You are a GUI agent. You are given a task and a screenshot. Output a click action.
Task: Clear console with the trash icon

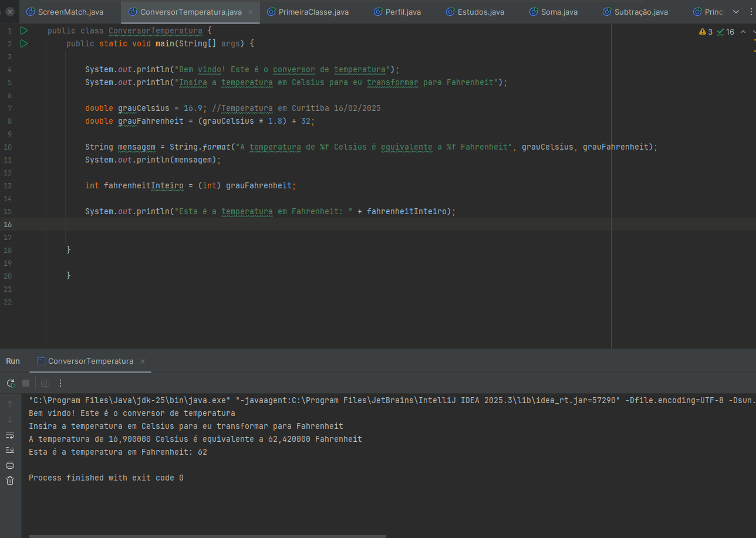pyautogui.click(x=10, y=481)
